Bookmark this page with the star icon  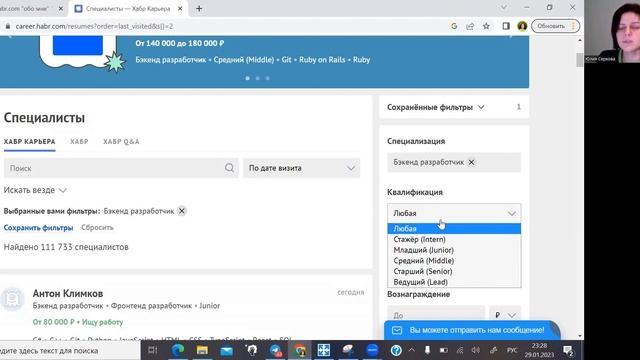486,26
